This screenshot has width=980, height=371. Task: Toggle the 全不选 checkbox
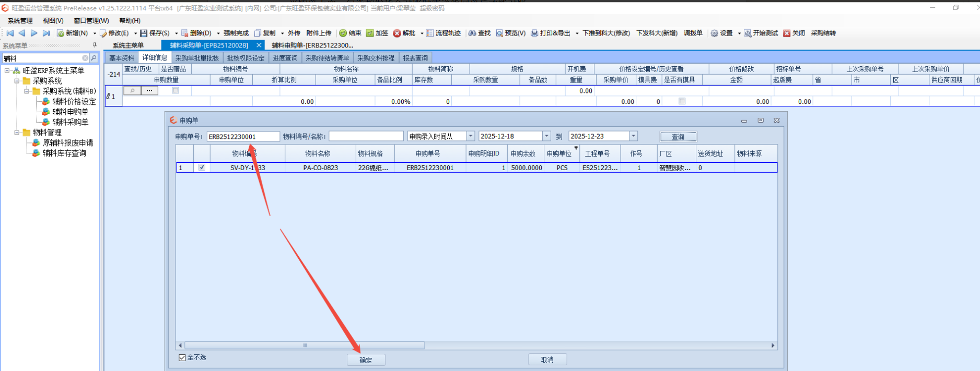(x=182, y=357)
